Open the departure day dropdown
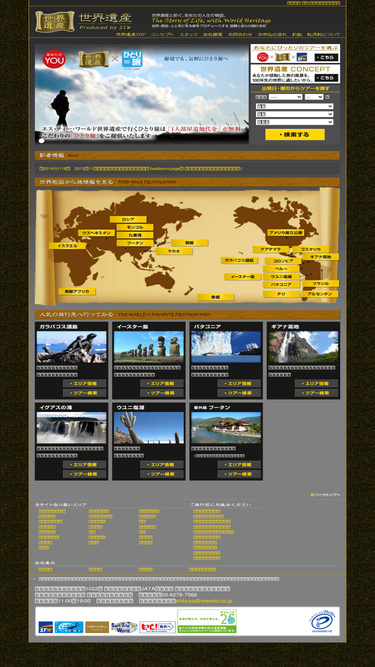 pyautogui.click(x=314, y=97)
